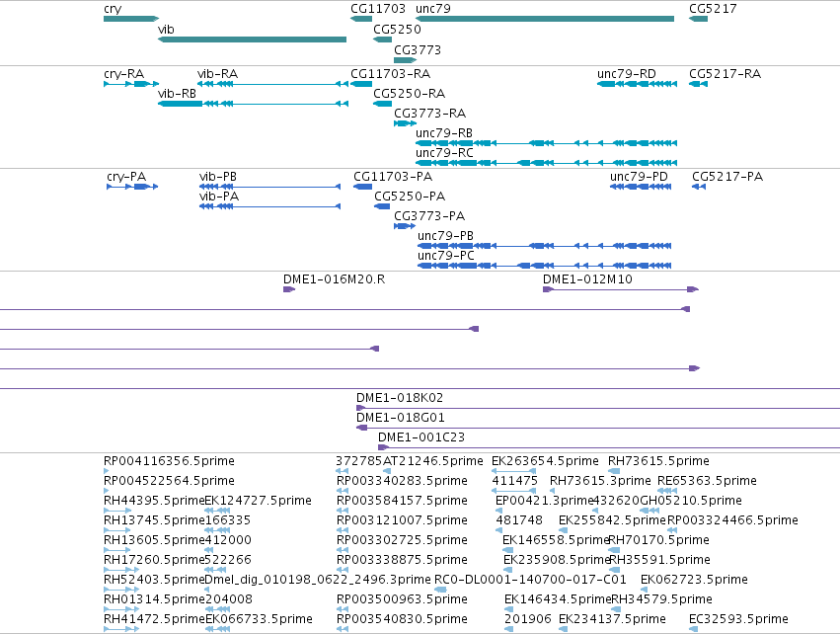Open the RC0-DL0001-140700-017-C01 EST label
This screenshot has width=840, height=634.
point(530,580)
